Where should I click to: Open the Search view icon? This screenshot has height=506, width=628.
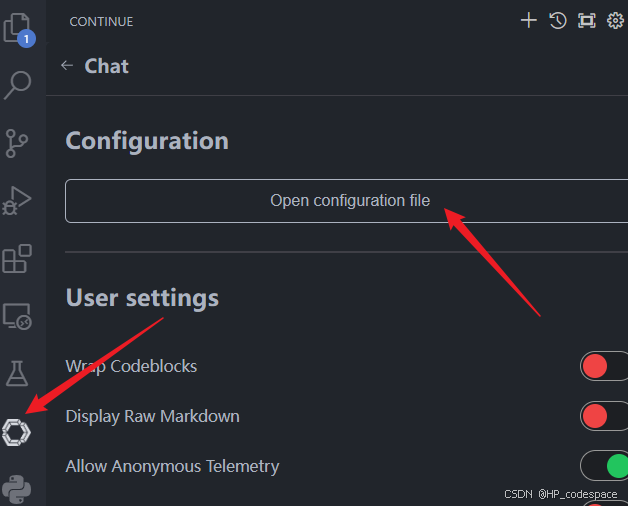[18, 86]
